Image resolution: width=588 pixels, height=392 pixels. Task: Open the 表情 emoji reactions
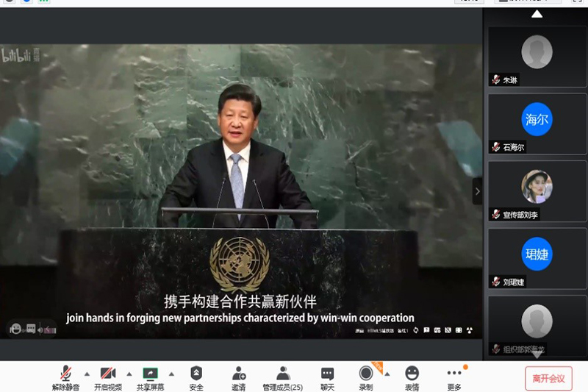tap(412, 378)
